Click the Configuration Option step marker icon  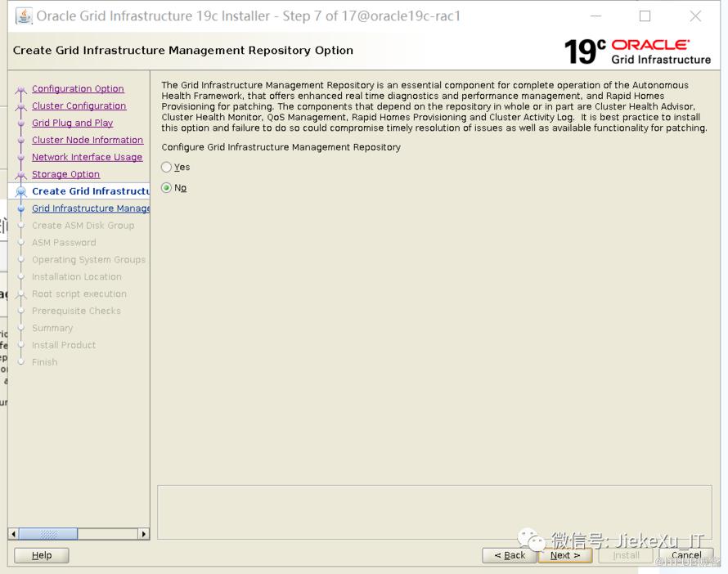21,90
